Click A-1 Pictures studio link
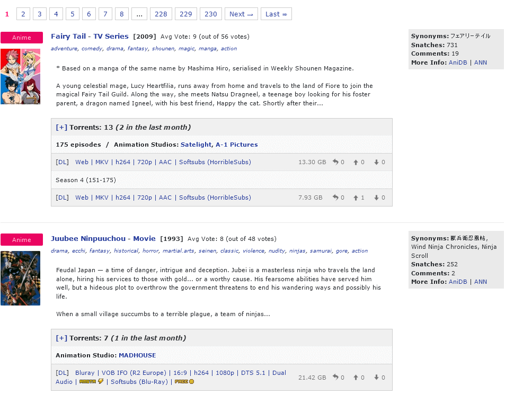Screen dimensions: 532x404 point(237,145)
